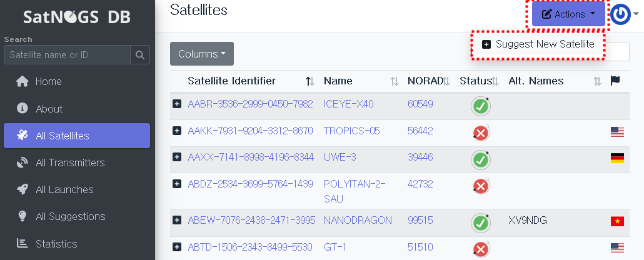Open the Columns dropdown
This screenshot has width=644, height=260.
pos(201,54)
